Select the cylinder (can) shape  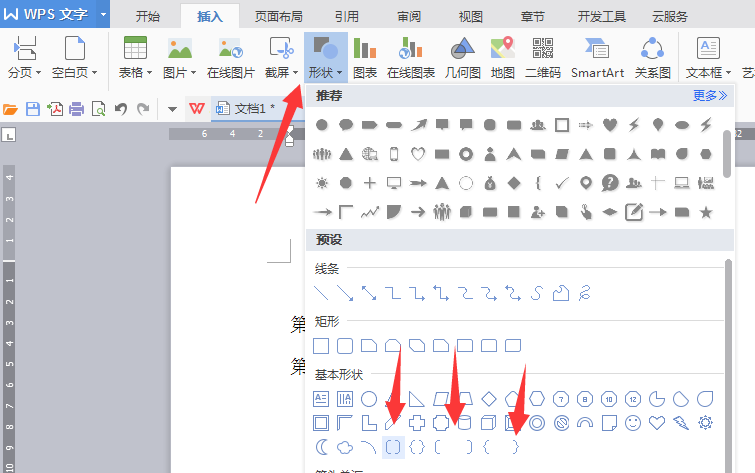coord(465,423)
